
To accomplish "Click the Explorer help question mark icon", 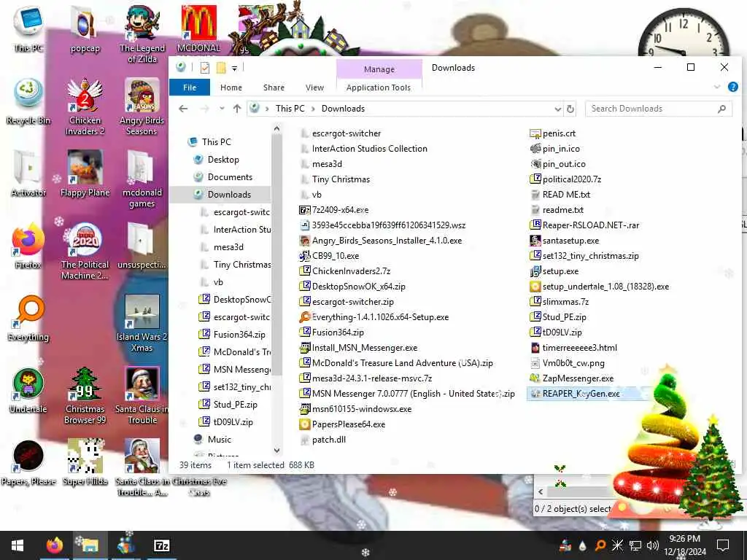I will click(732, 87).
